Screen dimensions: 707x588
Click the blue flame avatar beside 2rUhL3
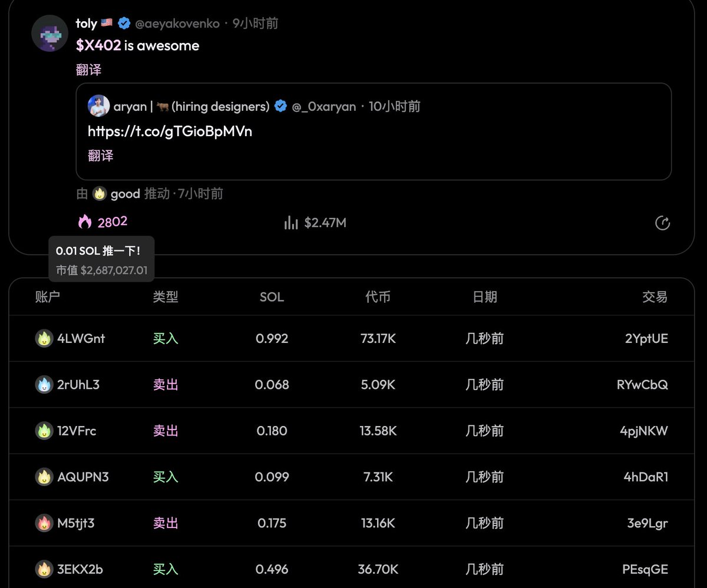[x=44, y=385]
